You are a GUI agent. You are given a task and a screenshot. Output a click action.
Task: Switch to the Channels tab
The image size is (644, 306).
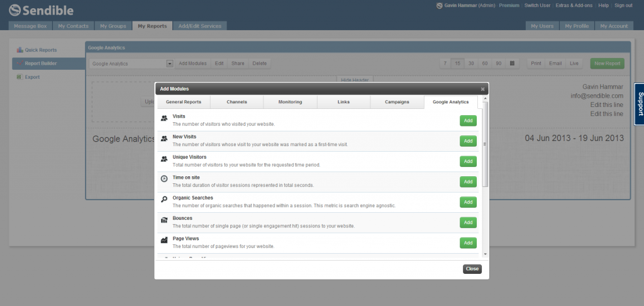point(237,102)
